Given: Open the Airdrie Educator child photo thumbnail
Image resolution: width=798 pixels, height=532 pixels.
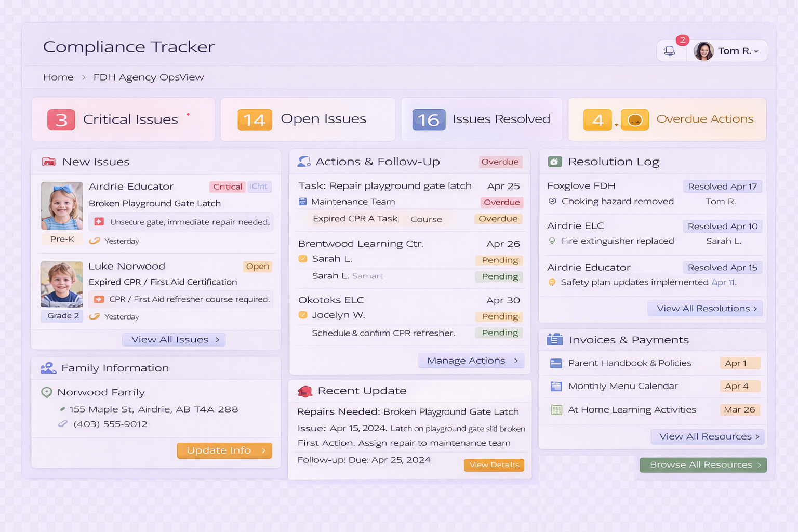Looking at the screenshot, I should [62, 206].
